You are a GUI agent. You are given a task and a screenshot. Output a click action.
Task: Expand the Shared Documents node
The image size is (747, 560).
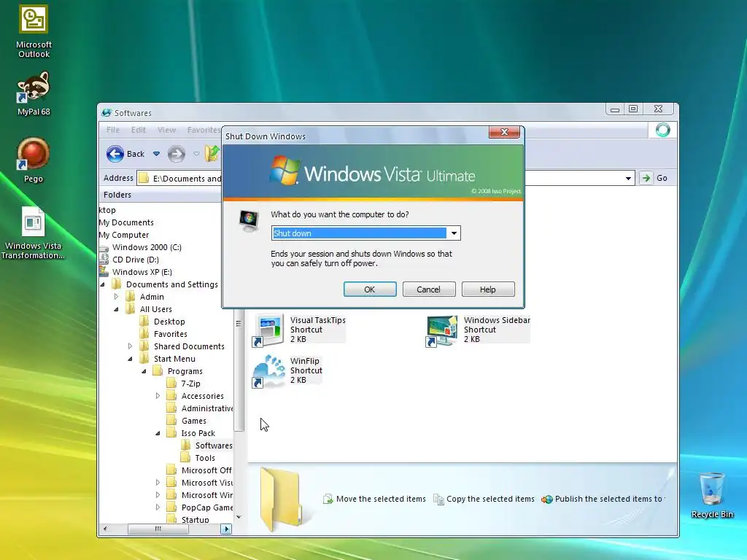click(x=130, y=346)
